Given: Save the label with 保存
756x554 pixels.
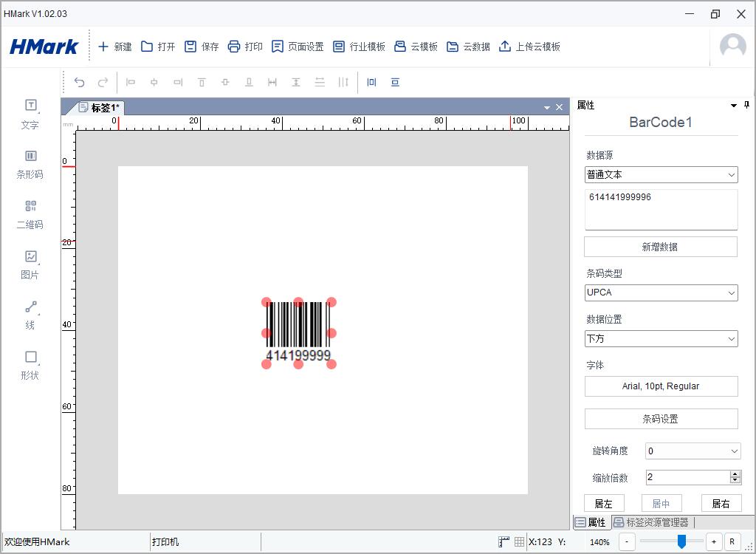Looking at the screenshot, I should [202, 47].
